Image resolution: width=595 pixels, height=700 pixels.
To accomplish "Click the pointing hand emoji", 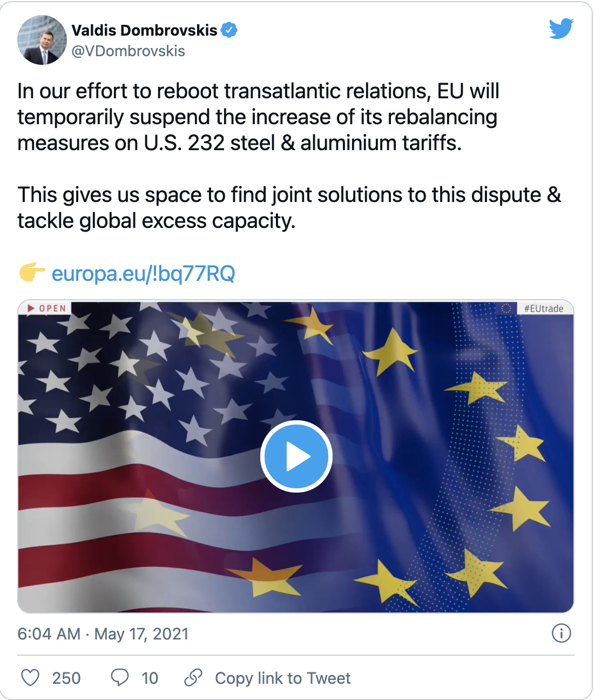I will pos(32,273).
